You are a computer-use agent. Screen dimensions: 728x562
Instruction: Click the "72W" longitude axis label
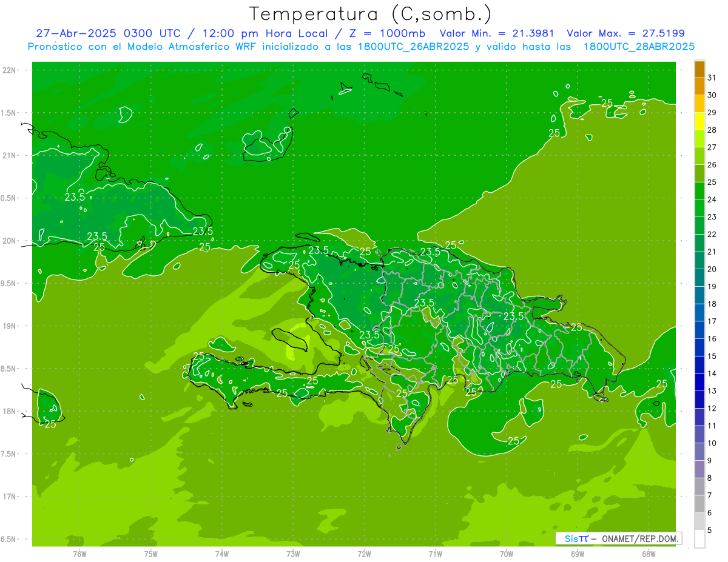(x=364, y=555)
